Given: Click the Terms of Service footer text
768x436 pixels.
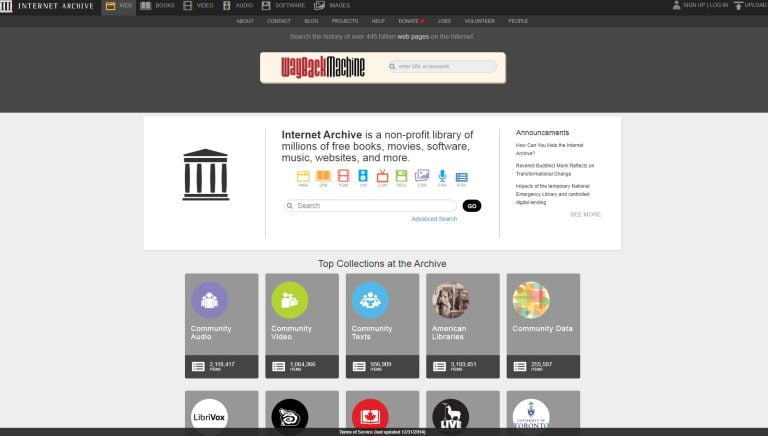Looking at the screenshot, I should point(383,432).
